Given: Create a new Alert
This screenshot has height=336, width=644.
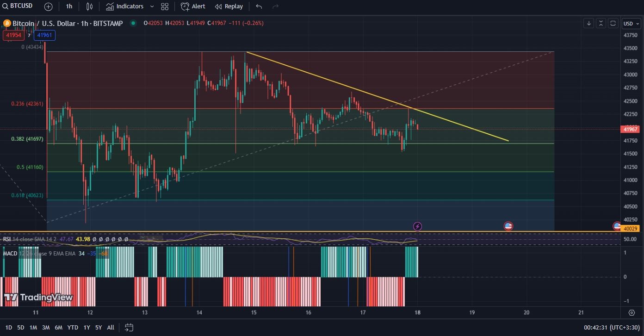Looking at the screenshot, I should pyautogui.click(x=193, y=6).
